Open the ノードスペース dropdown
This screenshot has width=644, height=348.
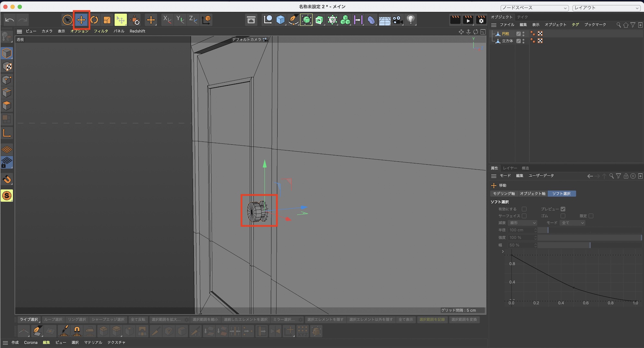pyautogui.click(x=534, y=8)
